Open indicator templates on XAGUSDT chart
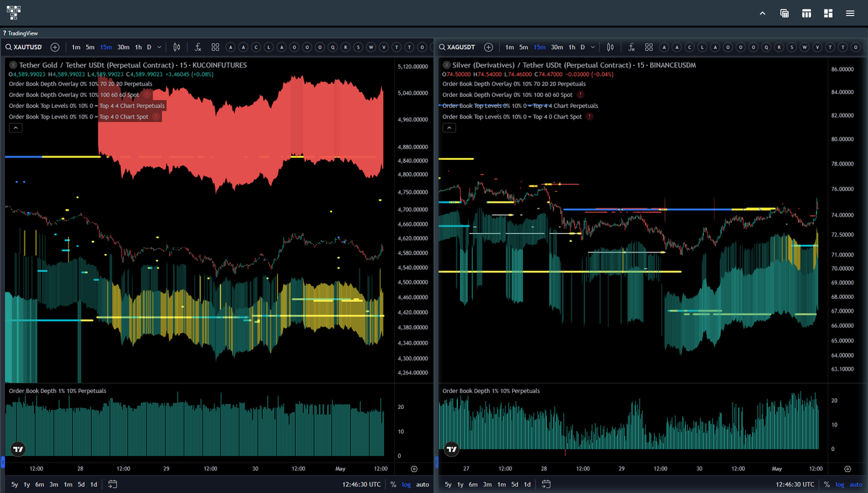868x493 pixels. (649, 47)
